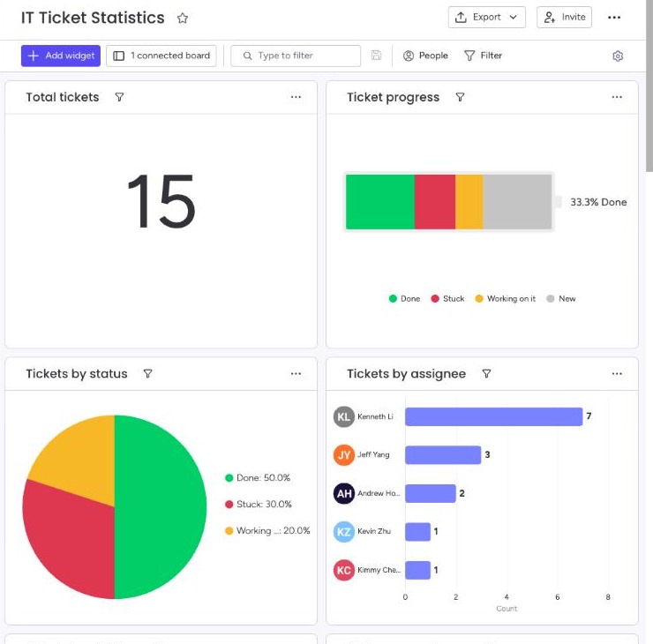This screenshot has height=644, width=653.
Task: Toggle the Stuck: 30.0% pie legend
Action: coord(259,505)
